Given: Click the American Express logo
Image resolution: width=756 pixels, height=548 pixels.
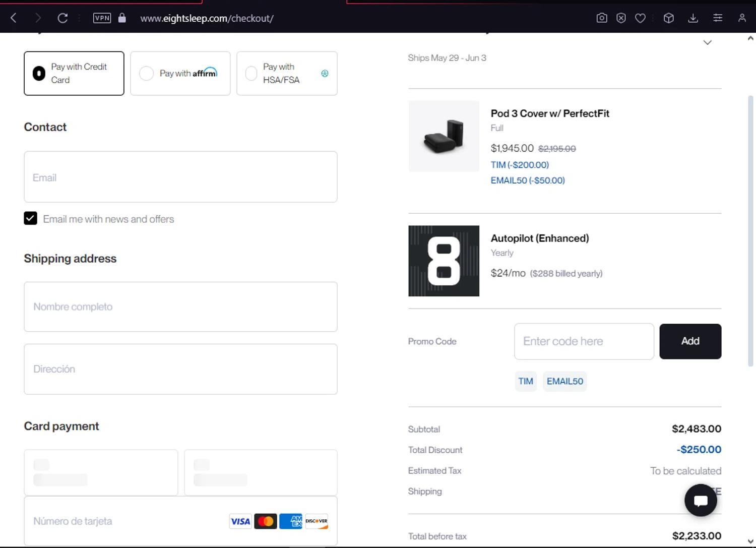Looking at the screenshot, I should (291, 521).
